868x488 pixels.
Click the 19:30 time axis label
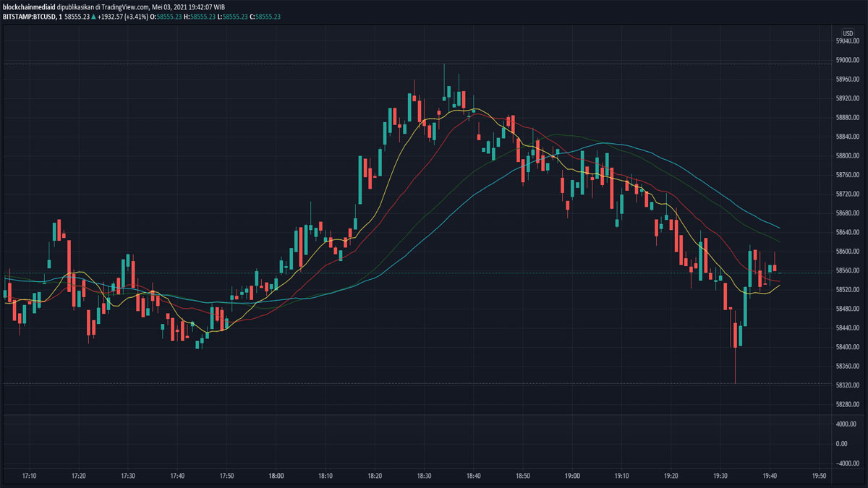tap(720, 476)
